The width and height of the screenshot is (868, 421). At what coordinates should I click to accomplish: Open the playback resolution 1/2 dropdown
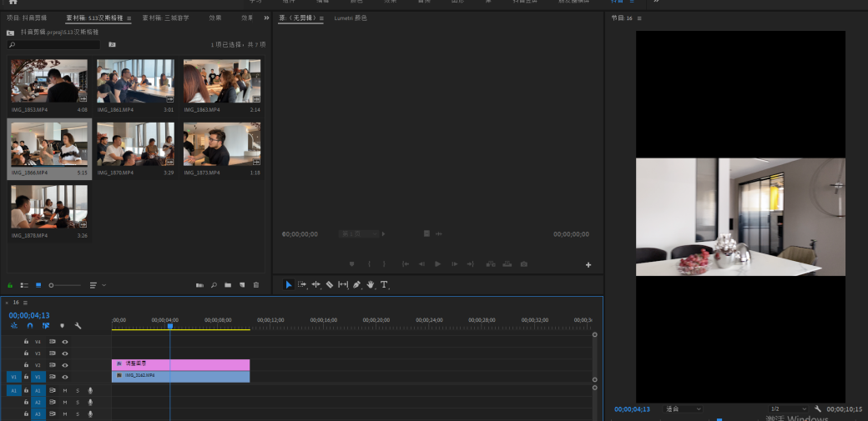point(789,408)
